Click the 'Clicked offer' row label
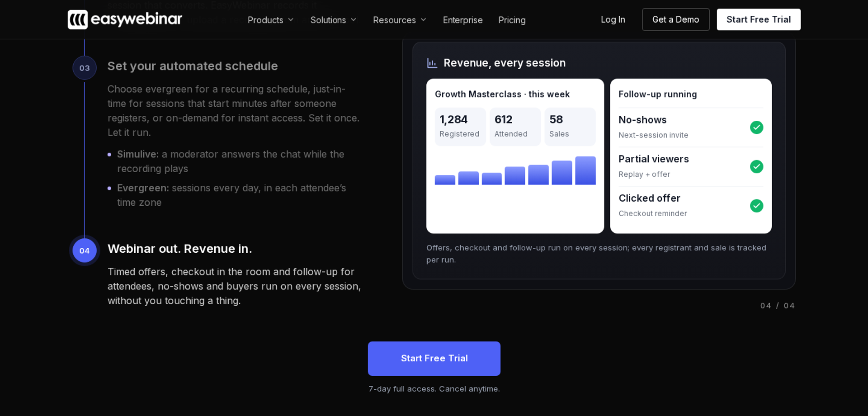 pos(649,198)
